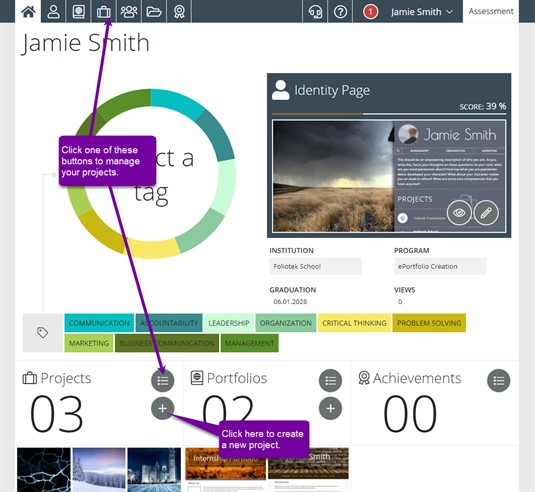This screenshot has height=492, width=535.
Task: Open the Files folder icon in navigation
Action: click(154, 12)
